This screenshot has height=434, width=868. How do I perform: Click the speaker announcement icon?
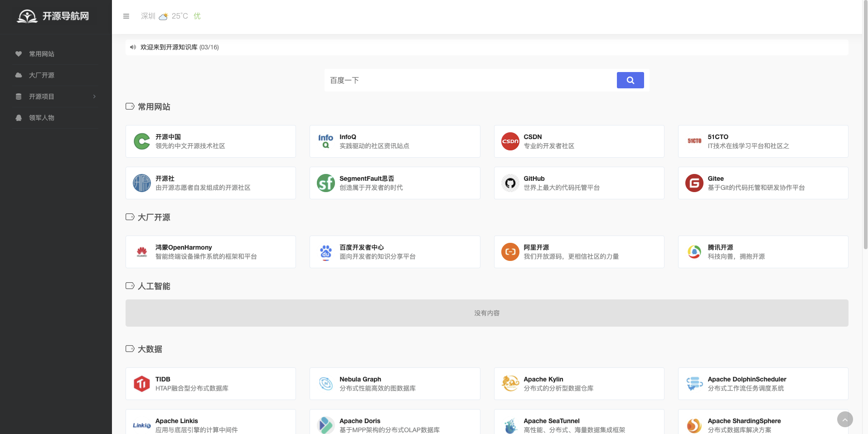pos(133,47)
